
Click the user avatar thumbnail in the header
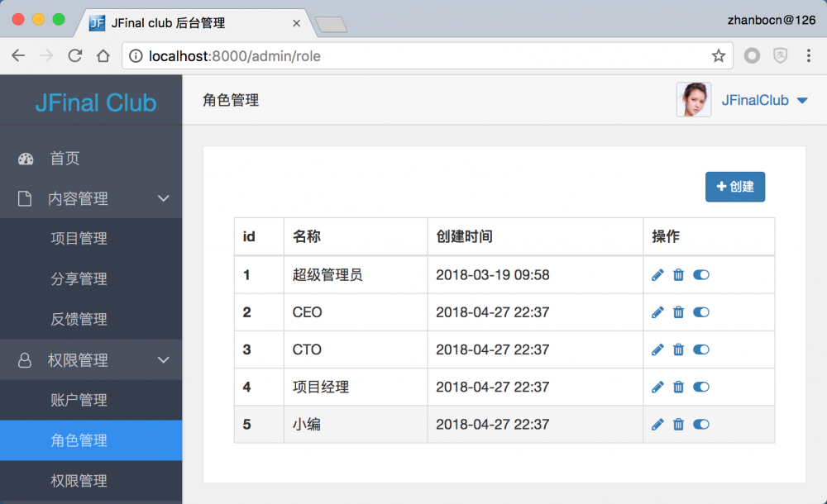tap(694, 99)
